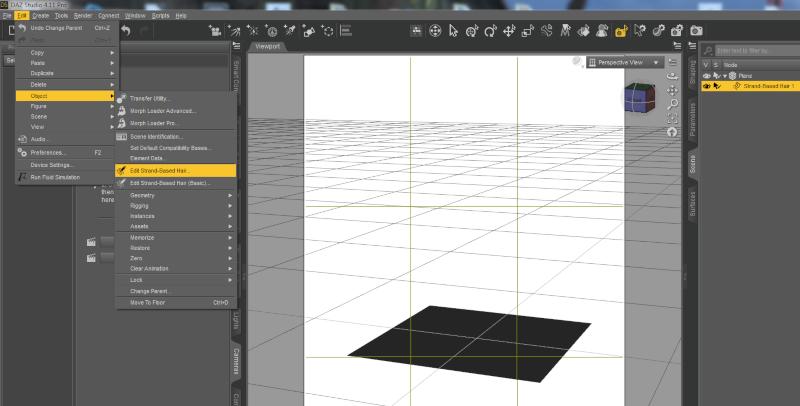
Task: Click the camera render icon in toolbar
Action: pyautogui.click(x=696, y=31)
